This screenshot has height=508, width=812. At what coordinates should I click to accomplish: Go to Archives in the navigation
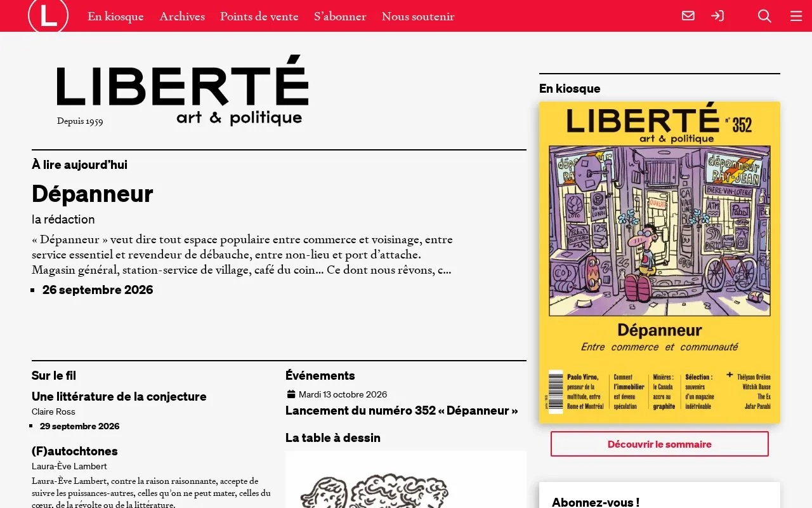[182, 17]
